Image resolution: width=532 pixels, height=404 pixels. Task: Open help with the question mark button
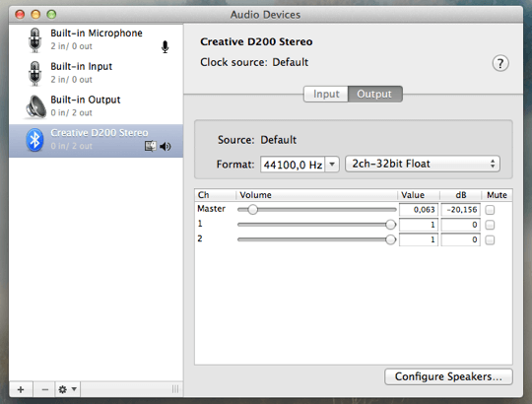tap(500, 63)
